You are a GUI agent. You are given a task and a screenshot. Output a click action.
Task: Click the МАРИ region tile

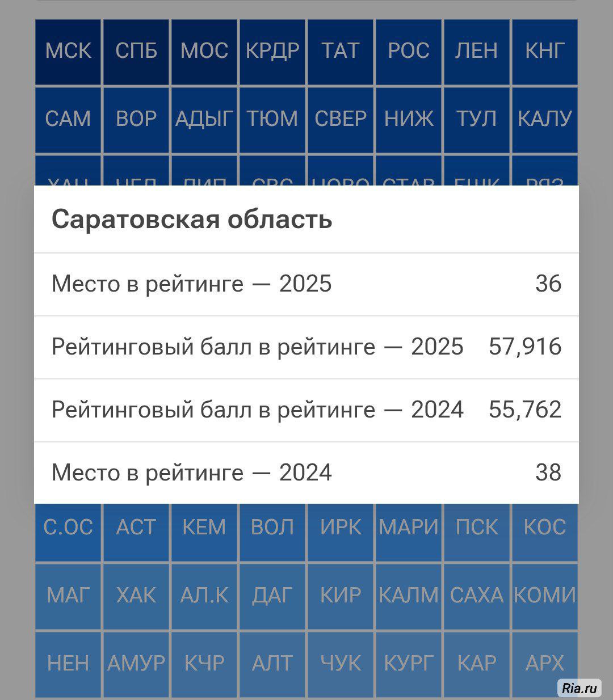(x=409, y=529)
